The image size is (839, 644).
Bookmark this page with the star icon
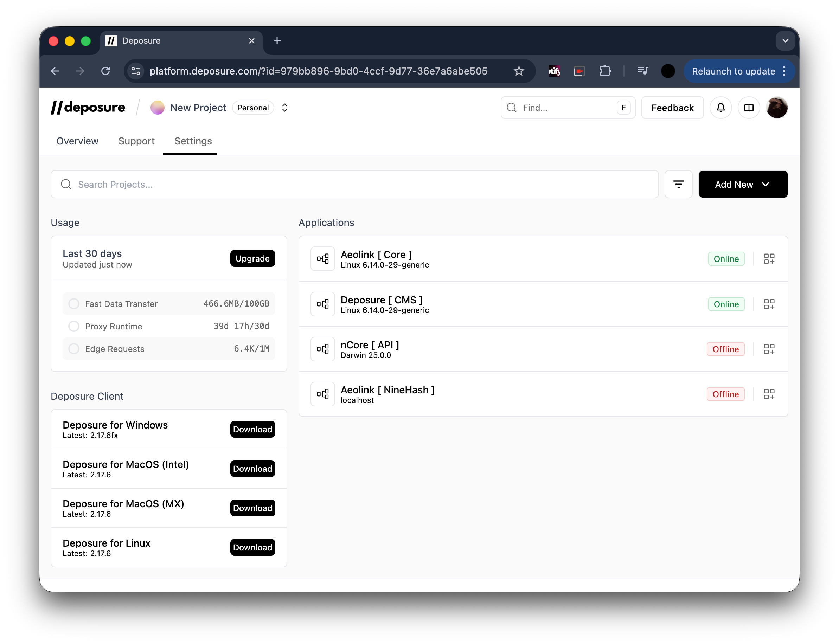[518, 71]
